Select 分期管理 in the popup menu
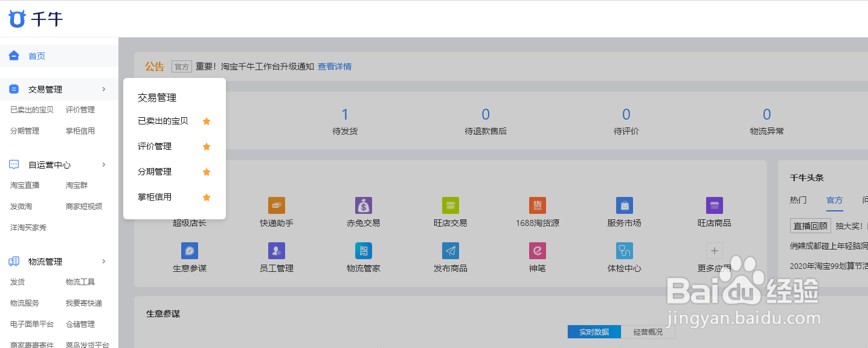This screenshot has width=868, height=348. (155, 172)
